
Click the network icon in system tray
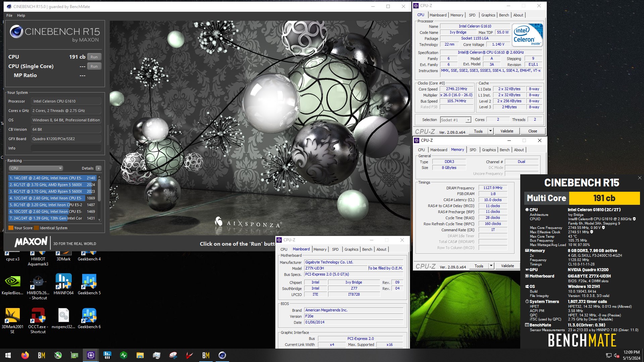pos(608,355)
